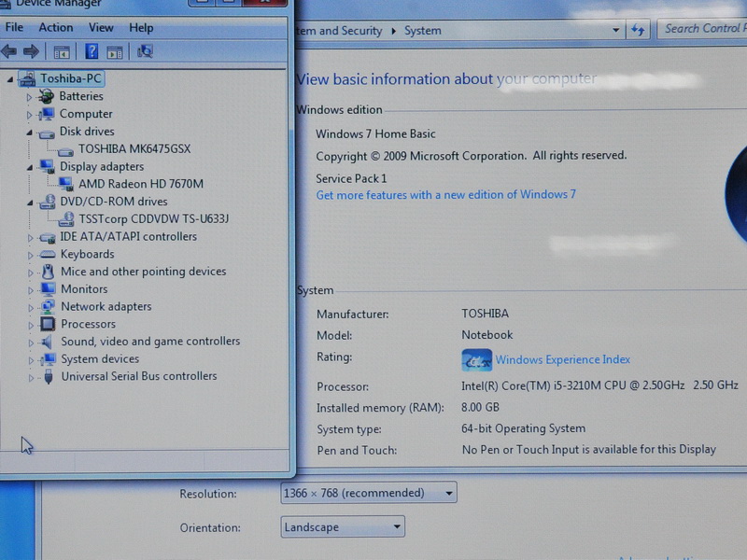Click the System breadcrumb in address bar
The image size is (747, 560).
pyautogui.click(x=423, y=31)
